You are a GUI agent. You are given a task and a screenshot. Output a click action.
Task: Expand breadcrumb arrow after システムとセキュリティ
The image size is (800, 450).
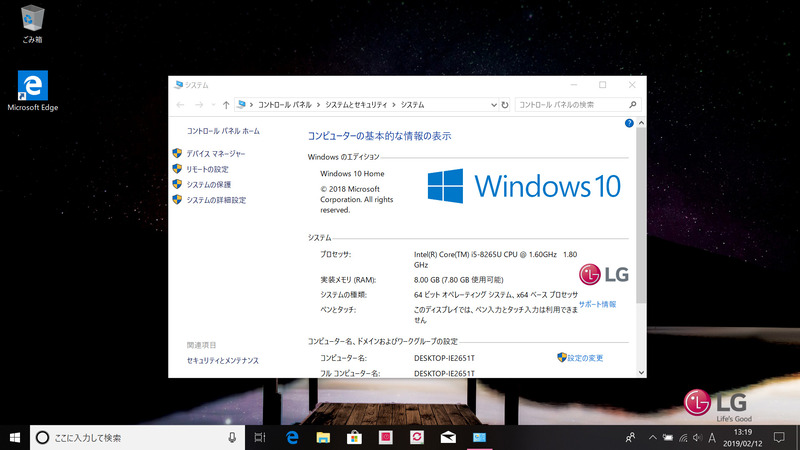(394, 105)
